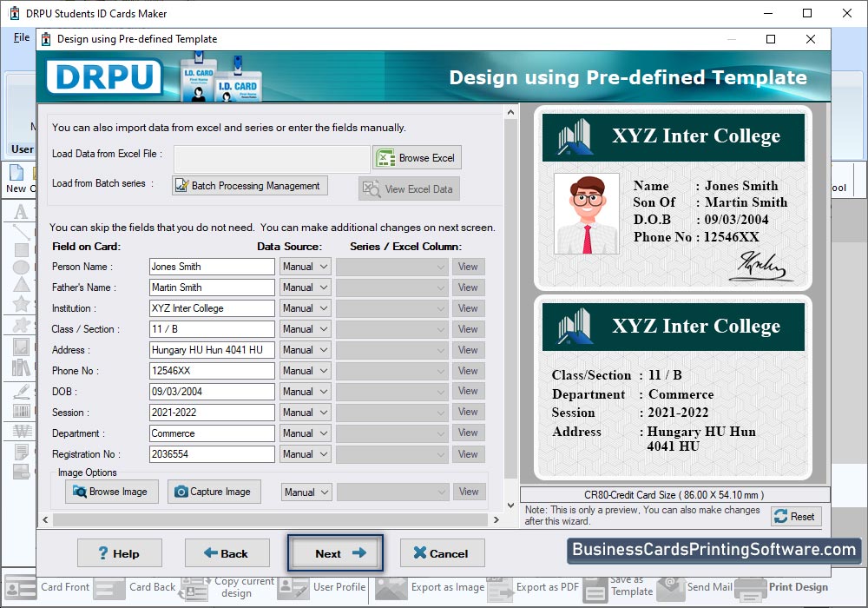This screenshot has height=608, width=868.
Task: Open Image Options data source dropdown
Action: click(x=306, y=492)
